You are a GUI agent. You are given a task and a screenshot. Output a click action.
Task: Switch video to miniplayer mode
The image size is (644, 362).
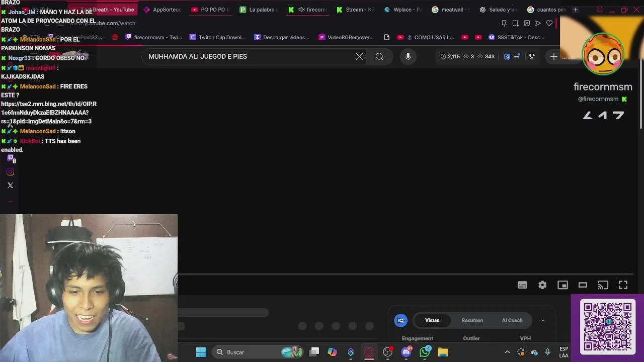point(562,285)
